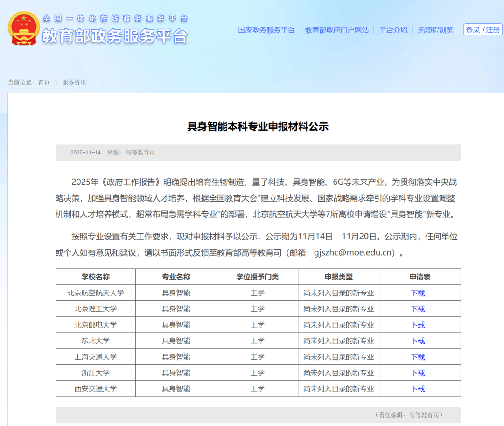Image resolution: width=504 pixels, height=426 pixels.
Task: Download 北京理工大学's application form
Action: (x=418, y=308)
